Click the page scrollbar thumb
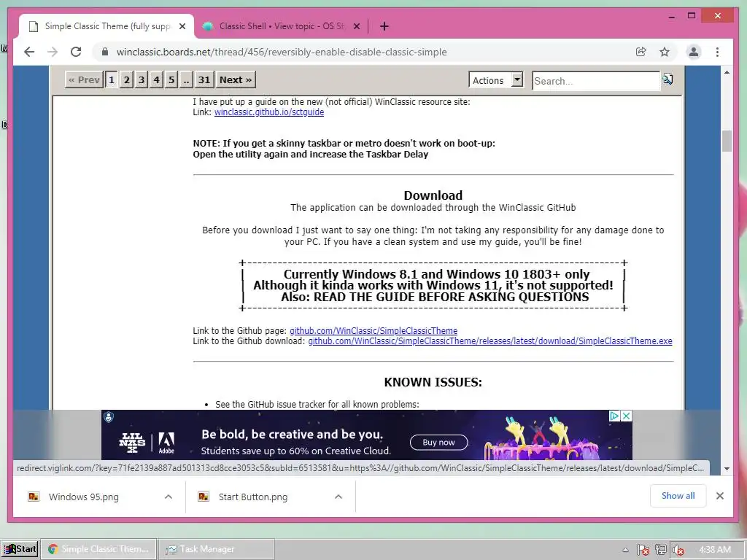Viewport: 747px width, 560px height. point(727,141)
